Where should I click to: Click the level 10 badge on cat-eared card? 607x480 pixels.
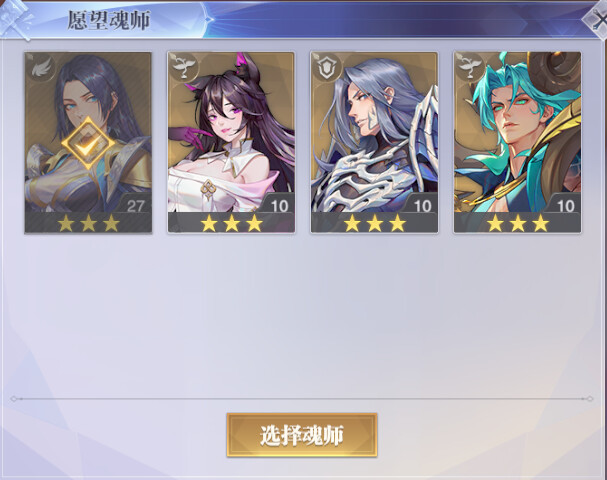click(279, 206)
